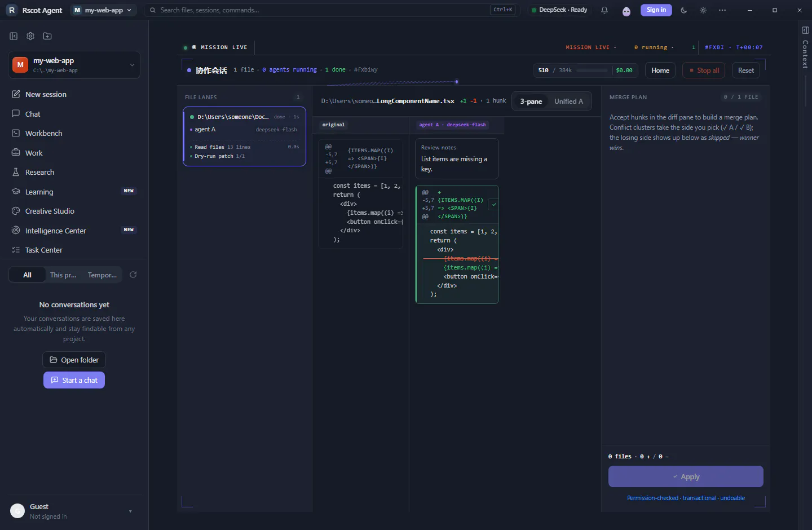This screenshot has width=812, height=530.
Task: Switch to dark mode moon icon
Action: tap(684, 10)
